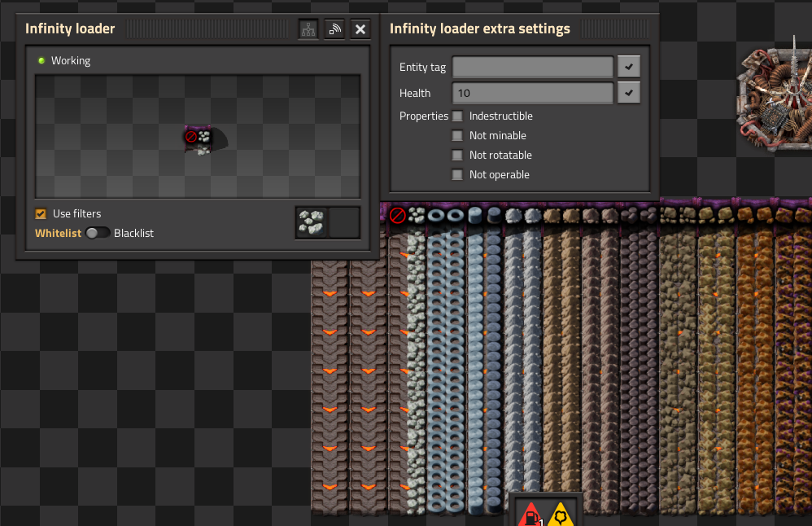The image size is (812, 526).
Task: Click the Health value input field
Action: [532, 93]
